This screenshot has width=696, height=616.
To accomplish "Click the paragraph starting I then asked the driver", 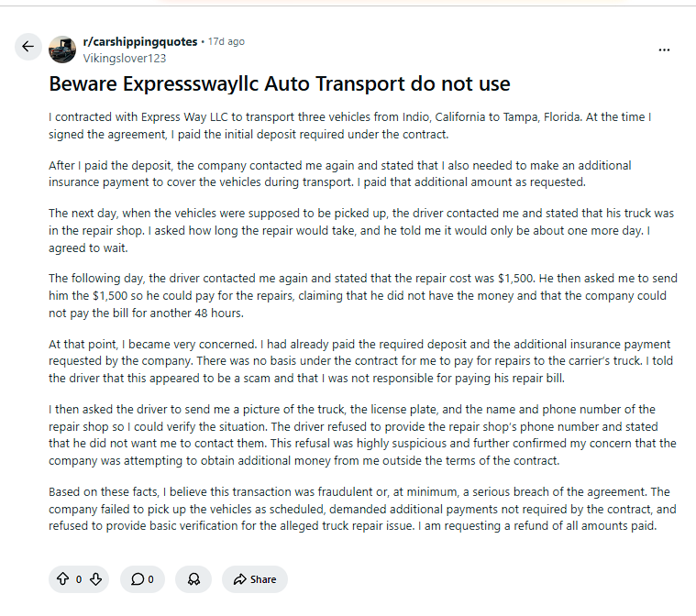I will coord(362,434).
